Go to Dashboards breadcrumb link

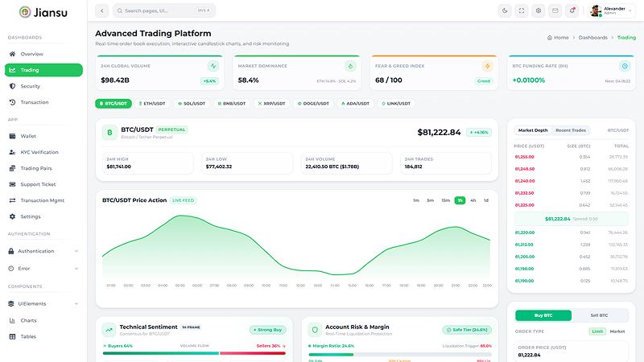tap(592, 37)
